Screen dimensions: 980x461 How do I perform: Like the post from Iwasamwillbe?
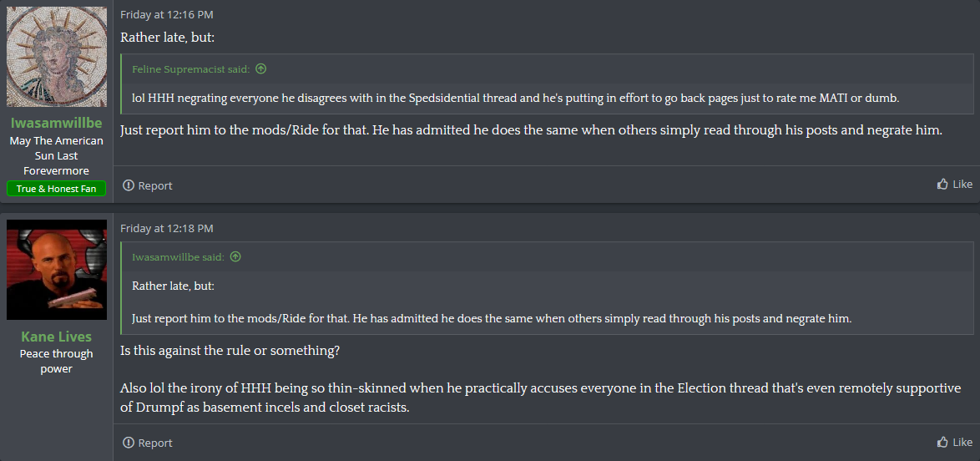pyautogui.click(x=954, y=184)
